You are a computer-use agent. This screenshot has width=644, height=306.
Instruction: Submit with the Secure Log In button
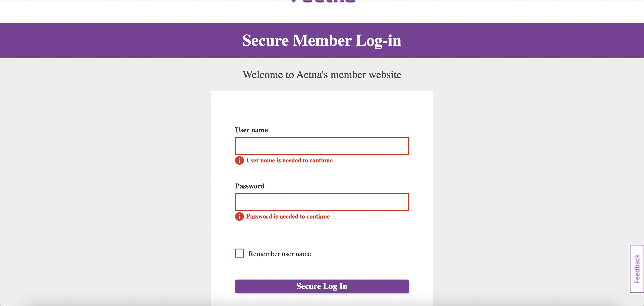[322, 286]
